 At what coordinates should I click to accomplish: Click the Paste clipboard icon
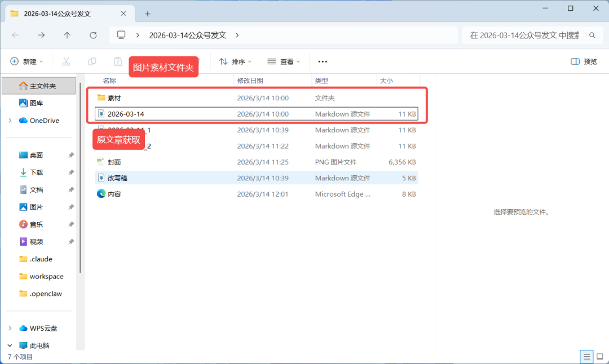click(118, 61)
